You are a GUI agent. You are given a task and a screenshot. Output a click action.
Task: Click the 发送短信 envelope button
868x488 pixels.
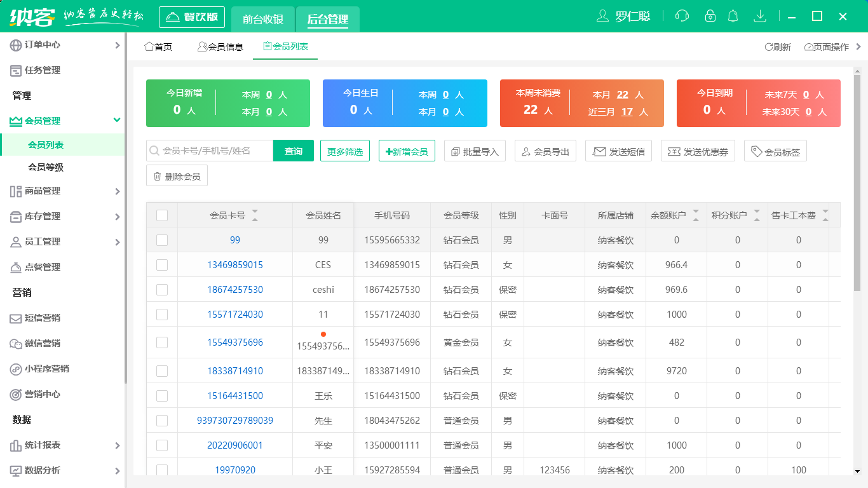tap(618, 151)
